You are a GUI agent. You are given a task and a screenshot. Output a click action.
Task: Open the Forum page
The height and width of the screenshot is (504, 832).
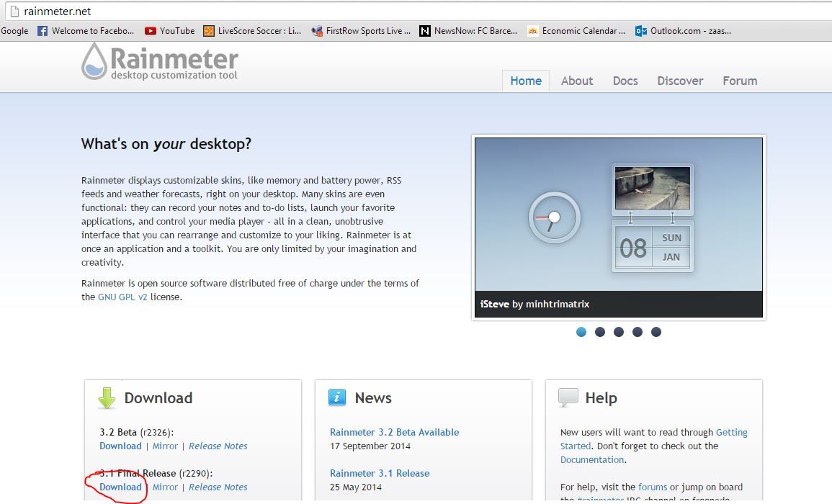[739, 81]
